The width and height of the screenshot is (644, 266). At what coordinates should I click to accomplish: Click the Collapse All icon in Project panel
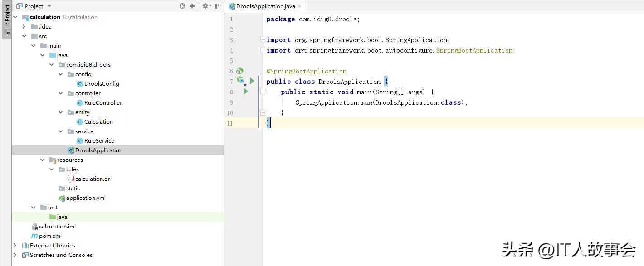coord(192,6)
